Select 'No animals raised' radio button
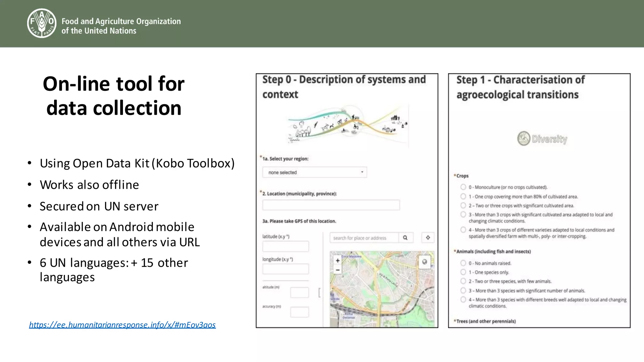Screen dimensions: 644x362 (463, 263)
